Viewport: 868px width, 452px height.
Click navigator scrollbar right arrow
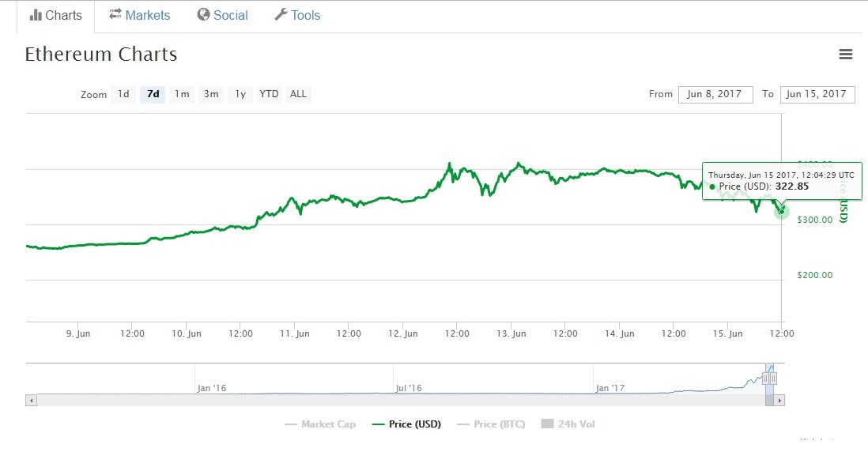[779, 401]
